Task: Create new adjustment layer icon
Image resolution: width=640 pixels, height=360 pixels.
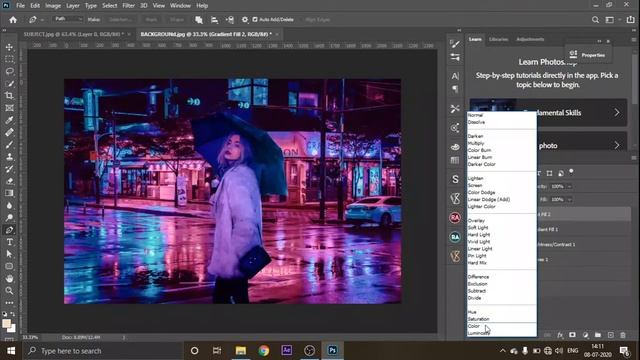Action: pos(585,335)
